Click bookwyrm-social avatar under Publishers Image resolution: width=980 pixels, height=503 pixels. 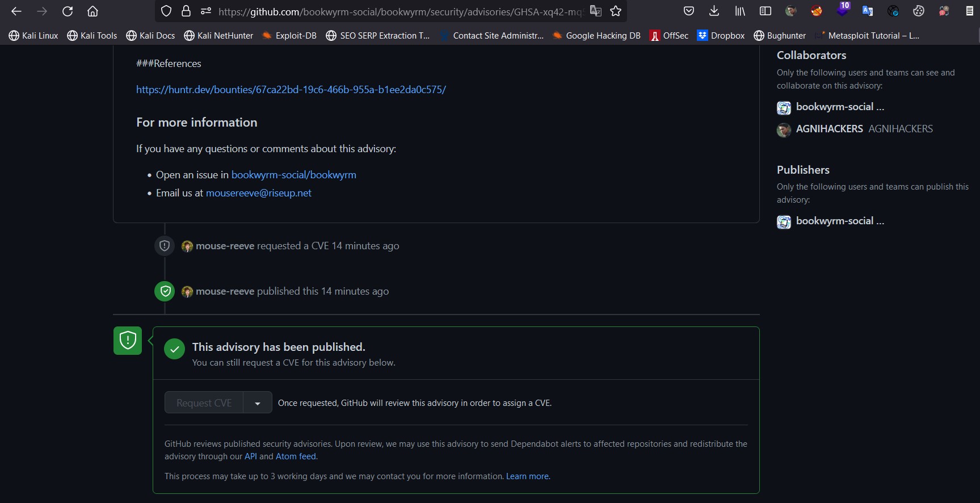[x=784, y=222]
